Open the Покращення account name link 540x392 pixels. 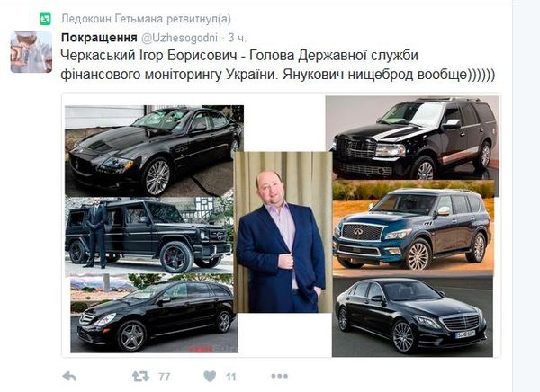click(99, 38)
